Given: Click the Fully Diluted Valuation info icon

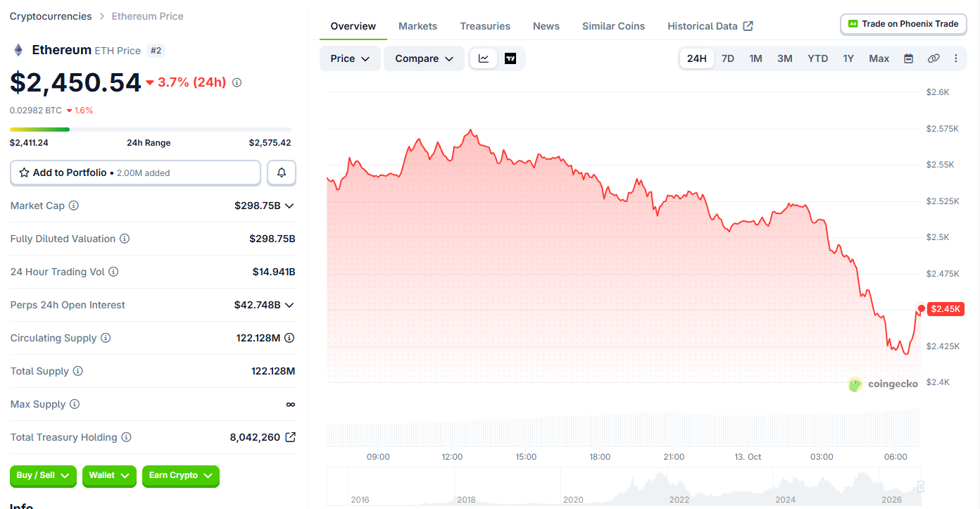Looking at the screenshot, I should pos(125,239).
